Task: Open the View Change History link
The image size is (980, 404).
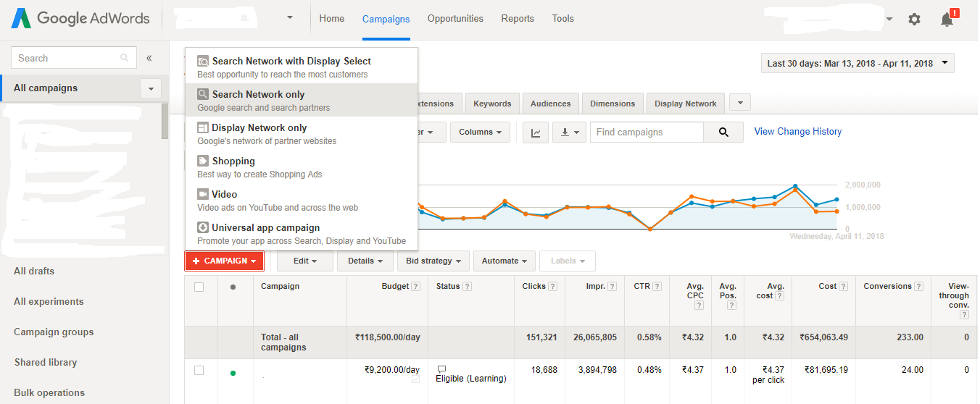Action: (x=797, y=132)
